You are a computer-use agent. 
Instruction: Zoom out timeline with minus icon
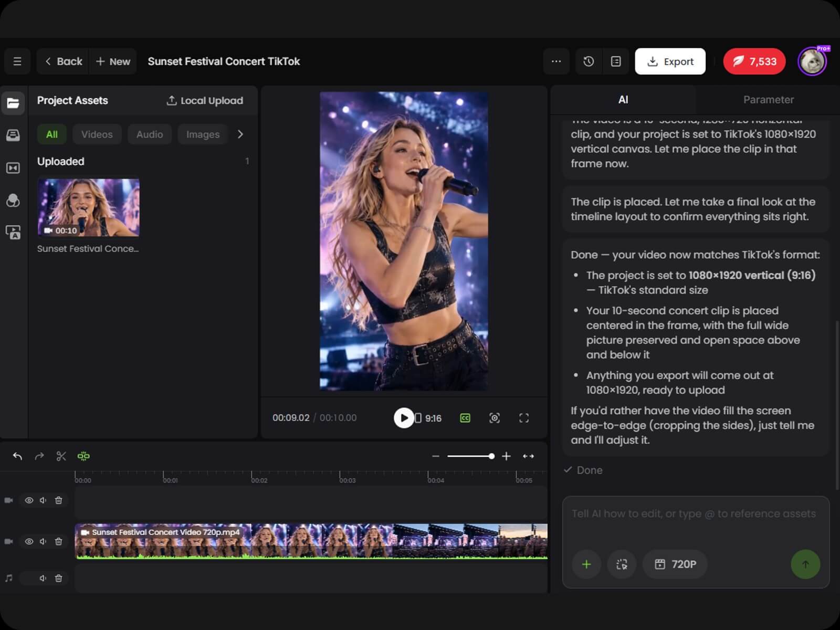tap(435, 456)
